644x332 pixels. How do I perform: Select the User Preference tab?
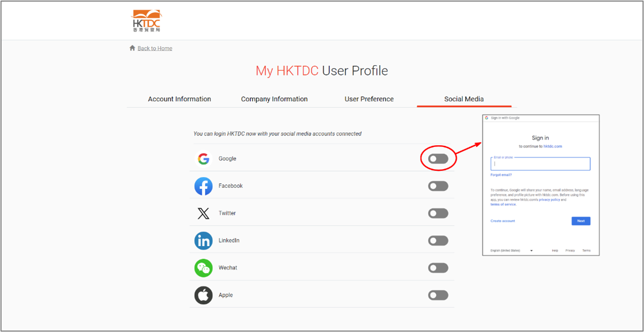(x=369, y=99)
